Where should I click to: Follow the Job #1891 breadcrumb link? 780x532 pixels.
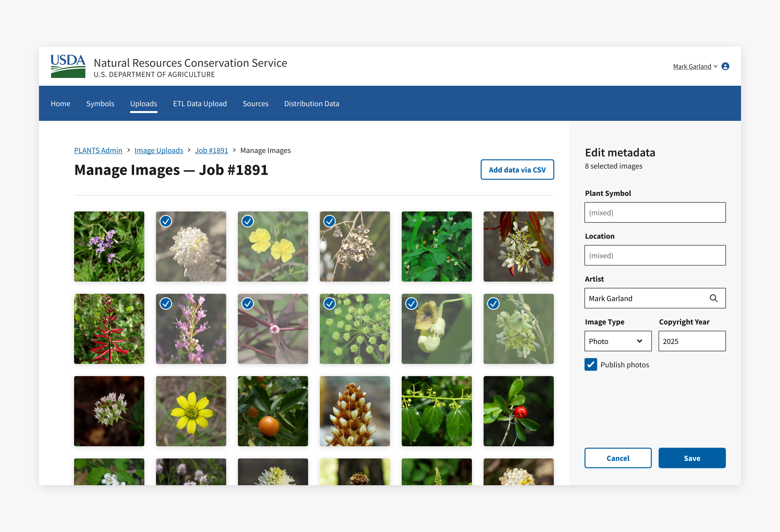pos(212,150)
